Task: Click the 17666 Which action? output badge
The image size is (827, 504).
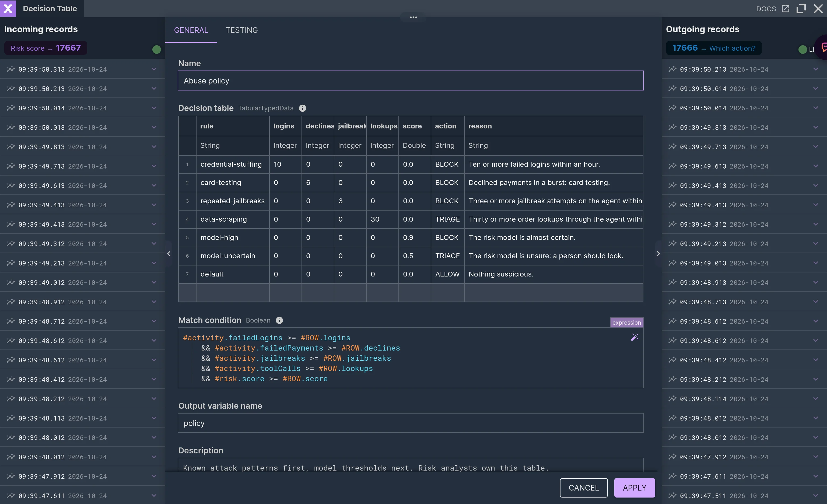Action: [714, 48]
